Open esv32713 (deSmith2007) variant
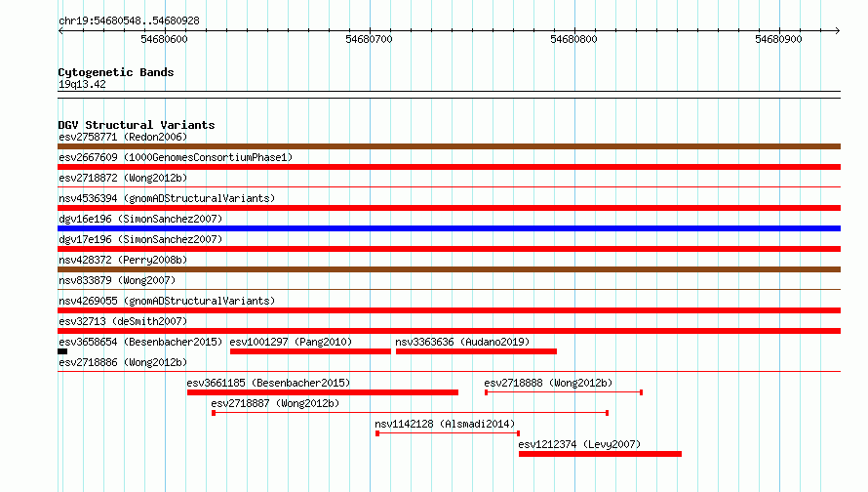The width and height of the screenshot is (868, 492). coord(123,321)
